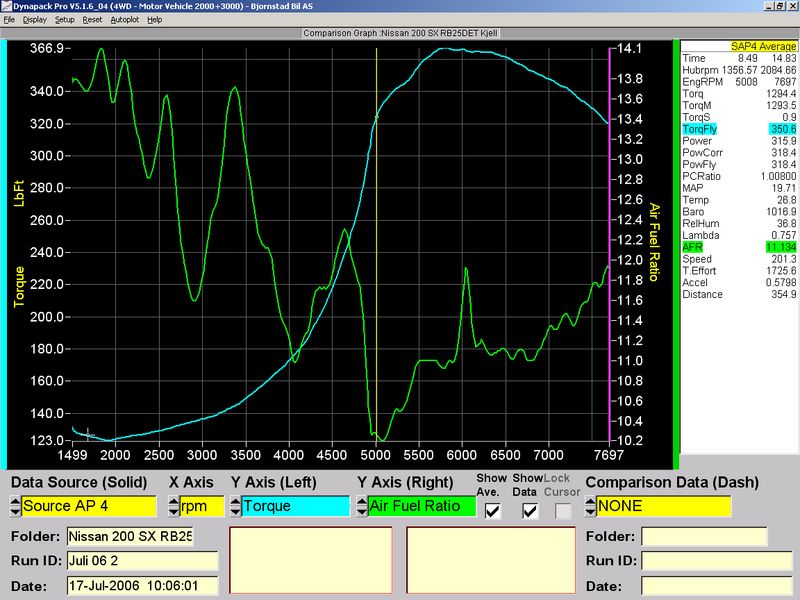Click the Accel row in data panel
This screenshot has height=600, width=800.
point(739,283)
